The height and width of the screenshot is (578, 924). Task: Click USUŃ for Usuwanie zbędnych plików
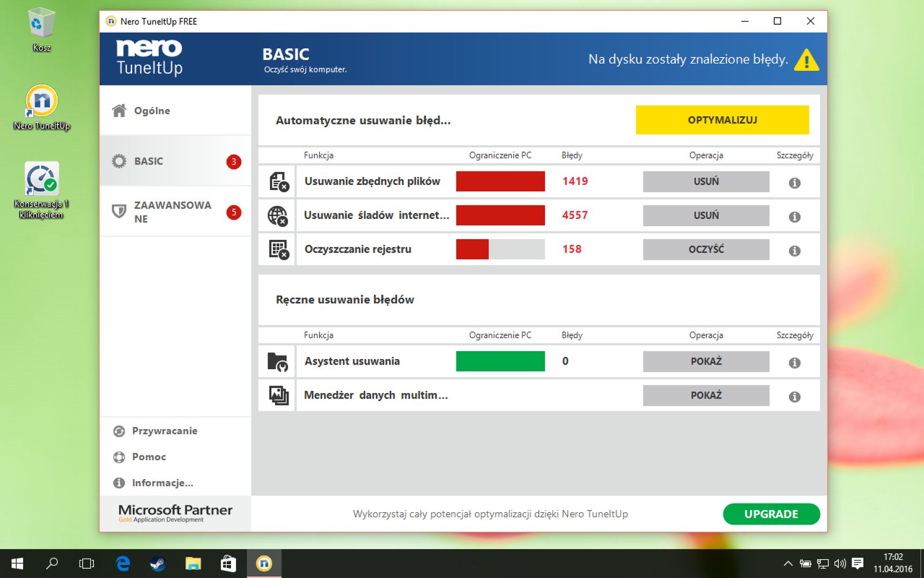tap(706, 182)
